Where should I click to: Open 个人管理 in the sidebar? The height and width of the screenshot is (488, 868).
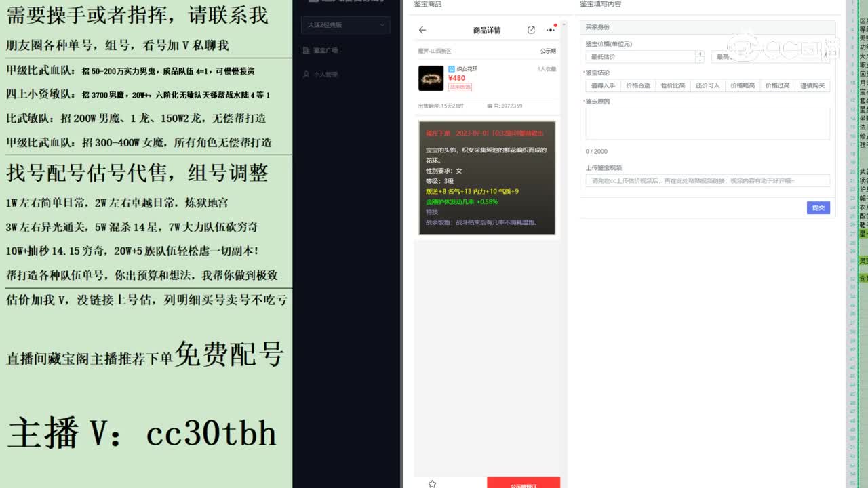pos(325,75)
